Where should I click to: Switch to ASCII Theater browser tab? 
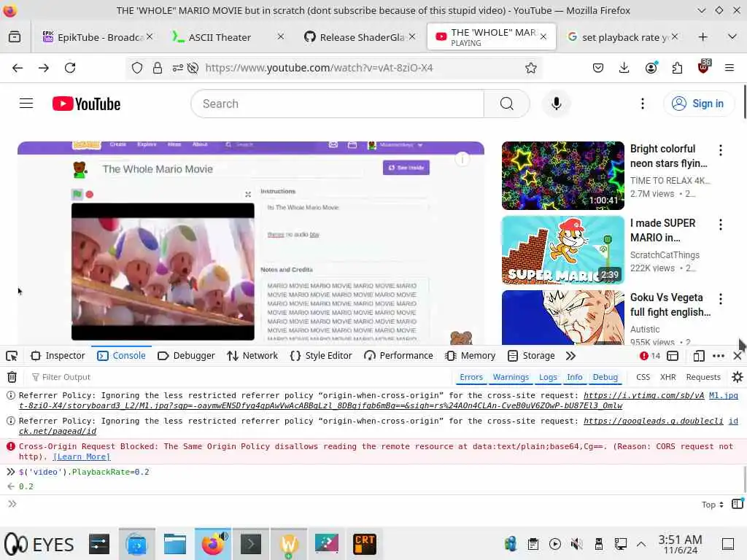click(x=228, y=37)
